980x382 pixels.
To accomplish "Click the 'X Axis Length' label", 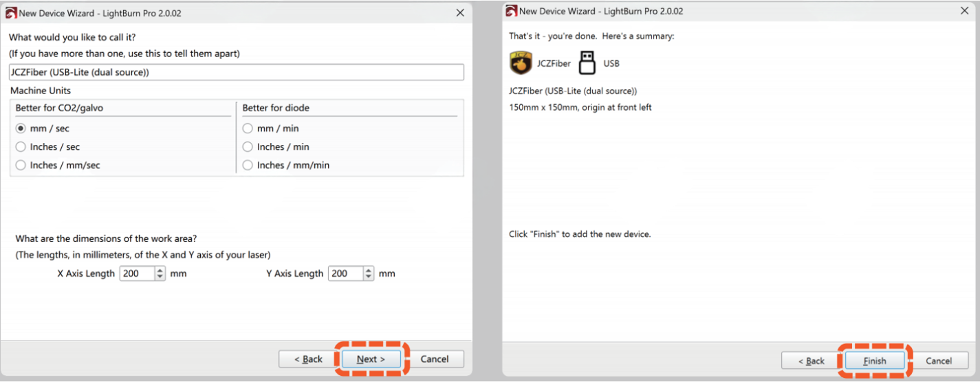I will (x=86, y=273).
